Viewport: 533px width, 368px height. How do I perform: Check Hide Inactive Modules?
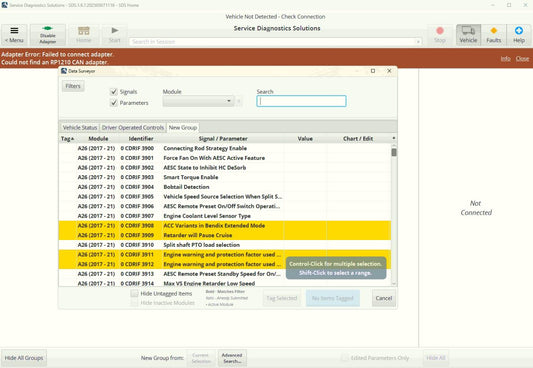click(x=135, y=303)
